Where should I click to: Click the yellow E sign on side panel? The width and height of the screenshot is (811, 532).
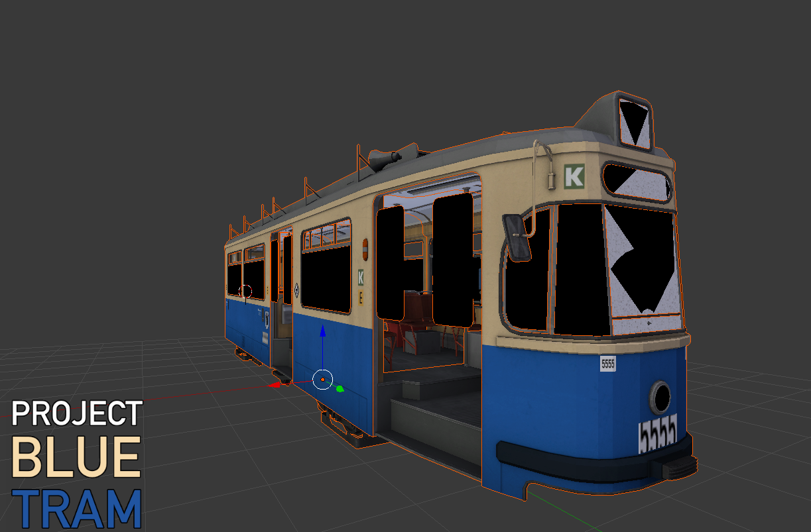[x=361, y=297]
